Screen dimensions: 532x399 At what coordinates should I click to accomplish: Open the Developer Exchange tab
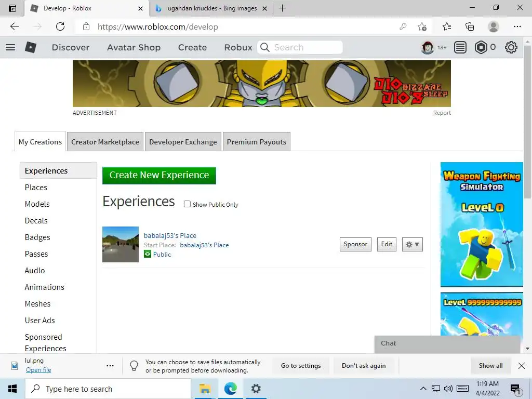(x=183, y=142)
